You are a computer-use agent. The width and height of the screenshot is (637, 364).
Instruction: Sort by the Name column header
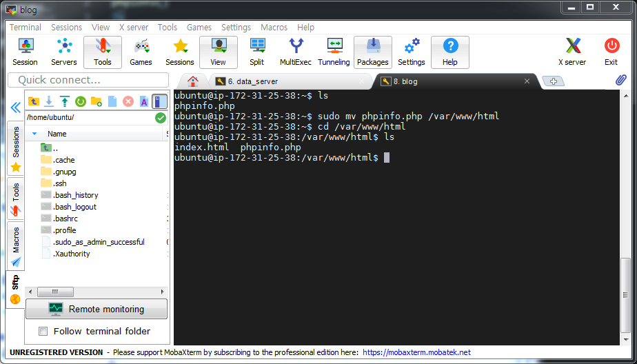point(57,134)
